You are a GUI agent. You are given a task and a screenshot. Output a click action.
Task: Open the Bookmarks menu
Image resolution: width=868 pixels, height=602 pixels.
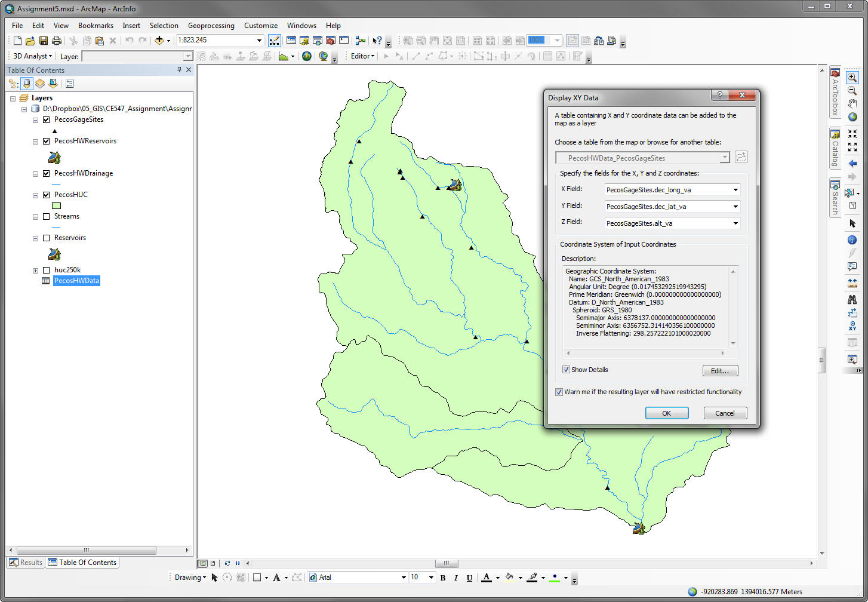point(96,26)
